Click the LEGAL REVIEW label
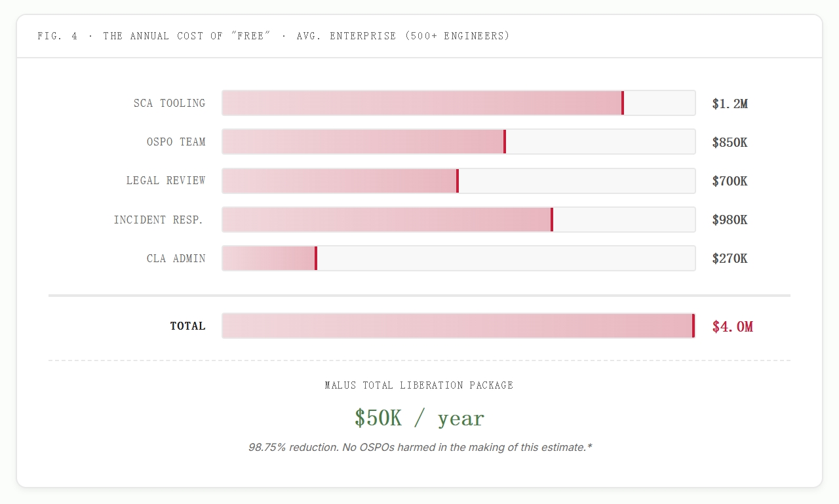Image resolution: width=839 pixels, height=504 pixels. pyautogui.click(x=166, y=180)
